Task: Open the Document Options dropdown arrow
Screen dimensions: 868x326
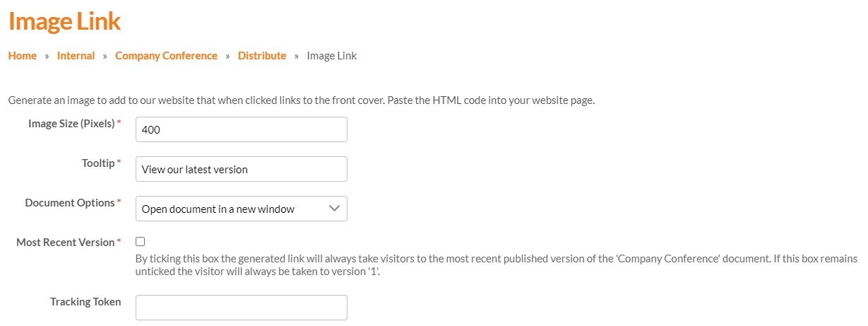Action: click(334, 209)
